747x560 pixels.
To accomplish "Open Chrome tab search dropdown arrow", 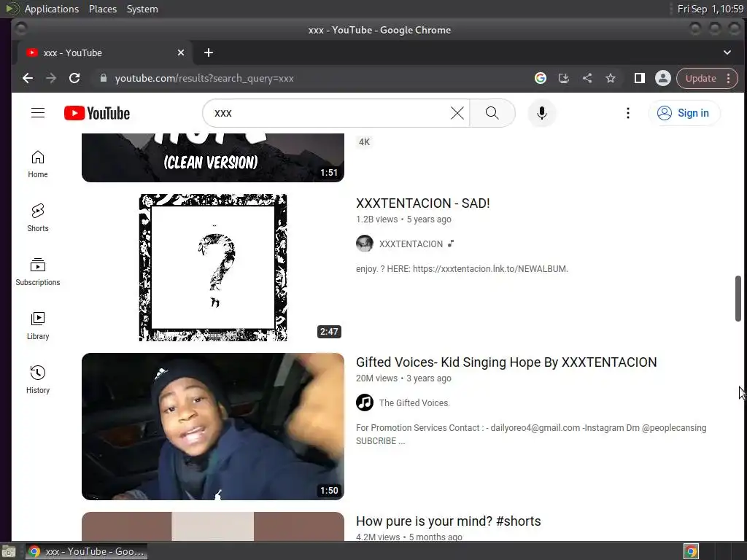I will (727, 52).
